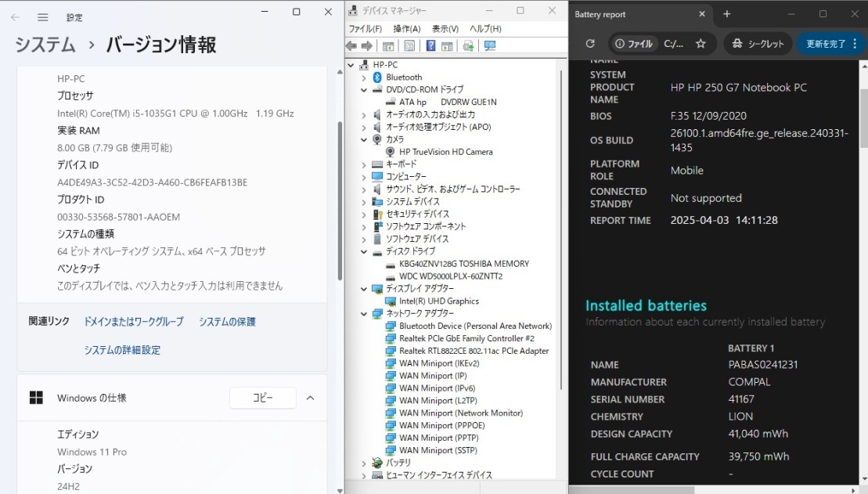The width and height of the screenshot is (868, 494).
Task: Reload the Battery report page
Action: [591, 44]
